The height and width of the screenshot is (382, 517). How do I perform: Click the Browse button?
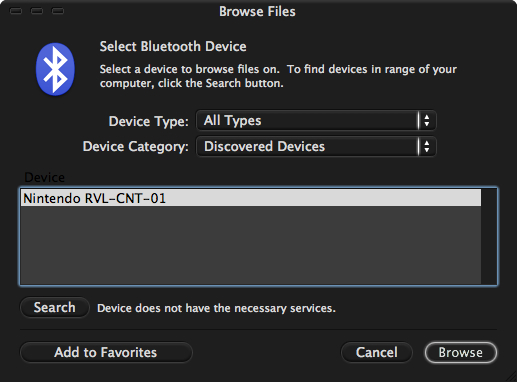pos(461,352)
